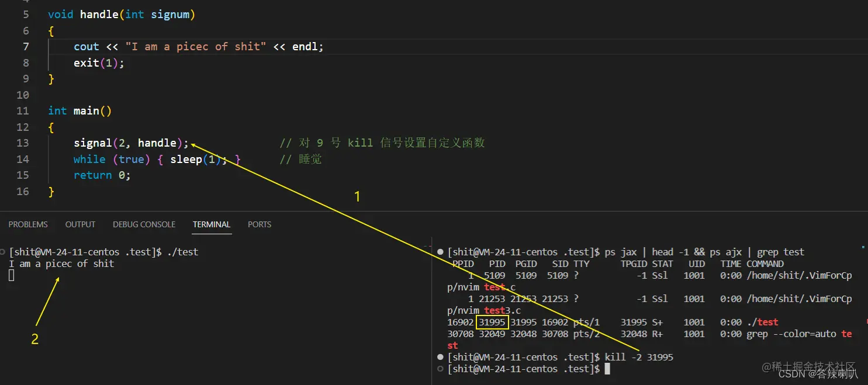Click 'signal(2, handle);' on line 13
Screen dimensions: 868x385
pyautogui.click(x=132, y=143)
